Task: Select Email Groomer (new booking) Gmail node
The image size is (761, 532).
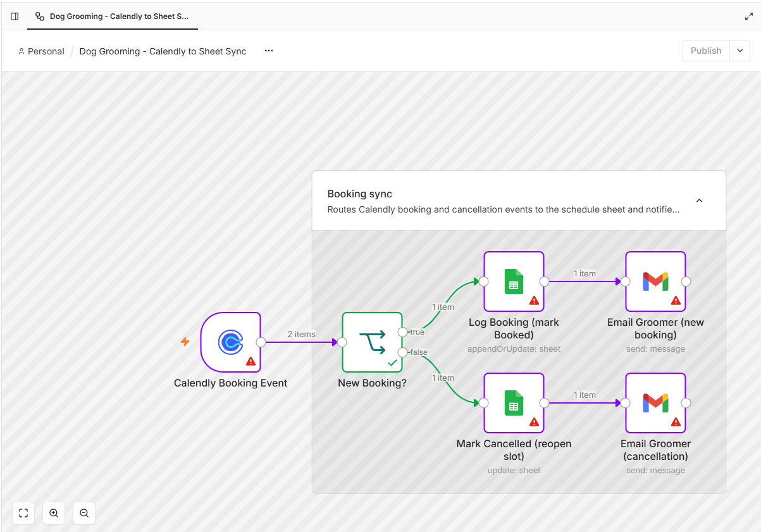Action: coord(655,281)
